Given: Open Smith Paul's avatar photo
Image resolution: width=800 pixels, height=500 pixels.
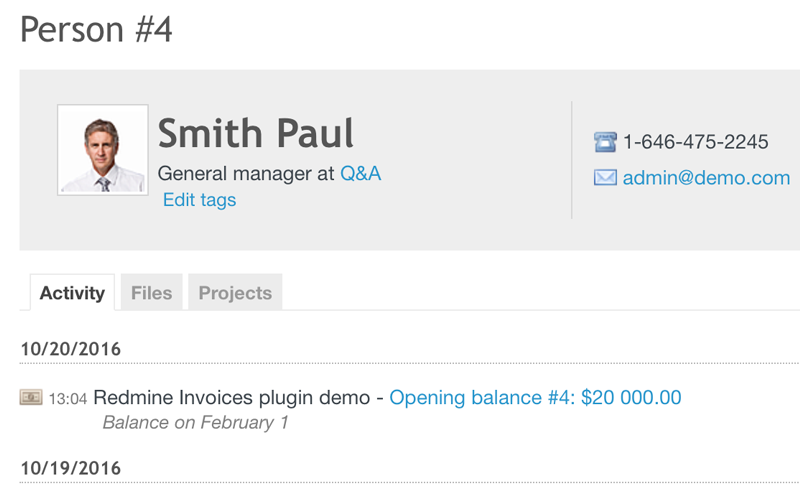Looking at the screenshot, I should pyautogui.click(x=103, y=150).
